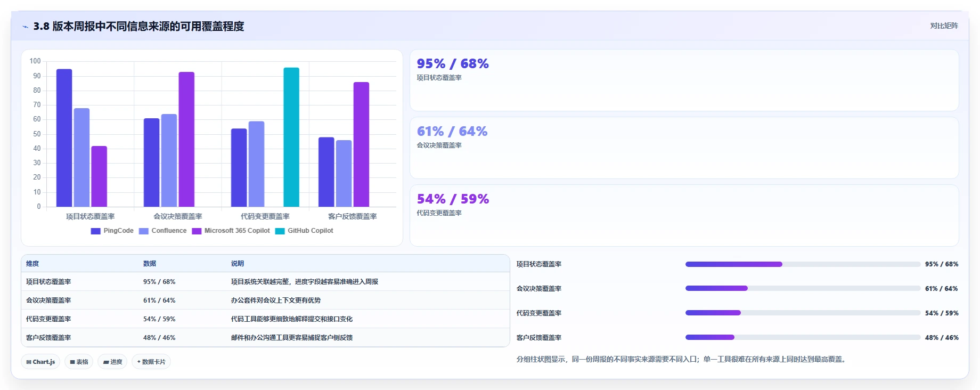The image size is (980, 390).
Task: Click the 数据卡片 tag chip
Action: click(x=151, y=362)
